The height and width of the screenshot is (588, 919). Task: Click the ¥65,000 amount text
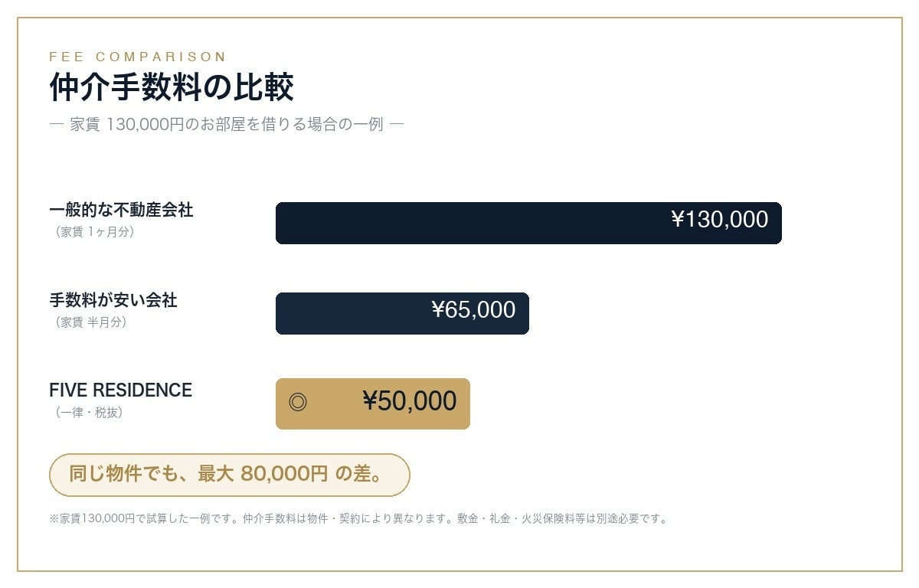473,310
